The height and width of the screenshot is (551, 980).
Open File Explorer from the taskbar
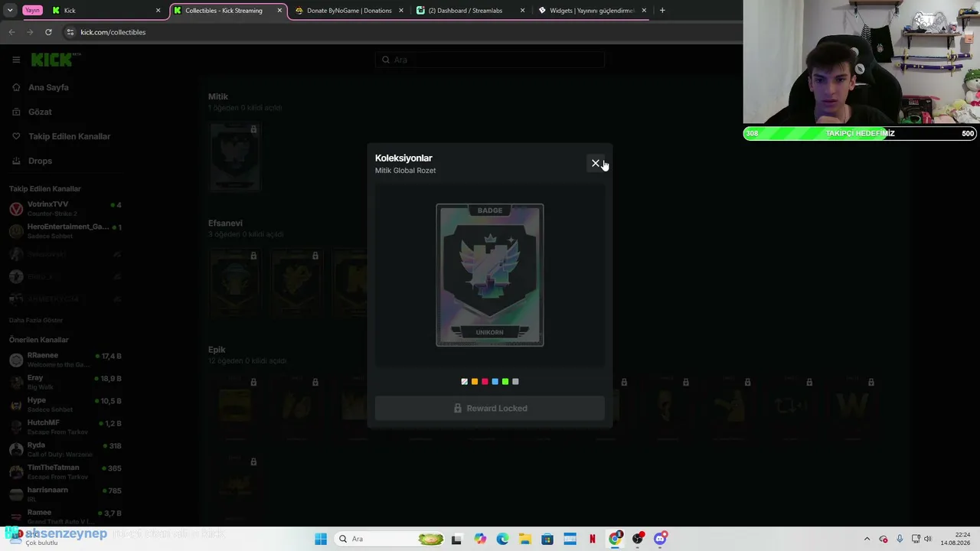click(525, 539)
